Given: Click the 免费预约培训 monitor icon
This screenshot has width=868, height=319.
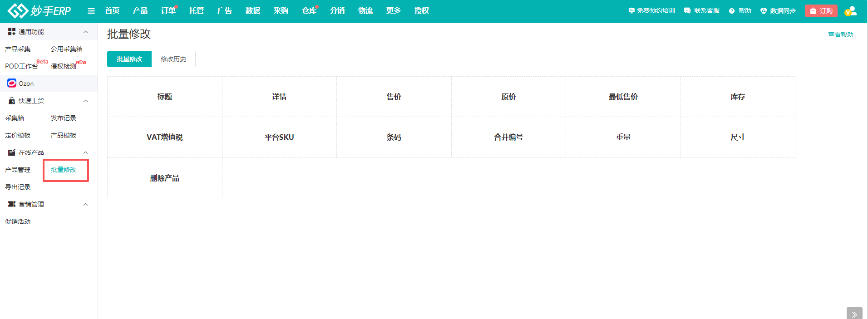Looking at the screenshot, I should (631, 11).
